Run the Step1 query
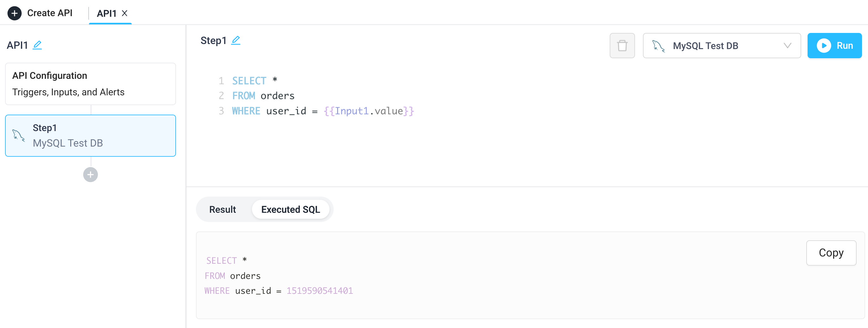 point(835,45)
